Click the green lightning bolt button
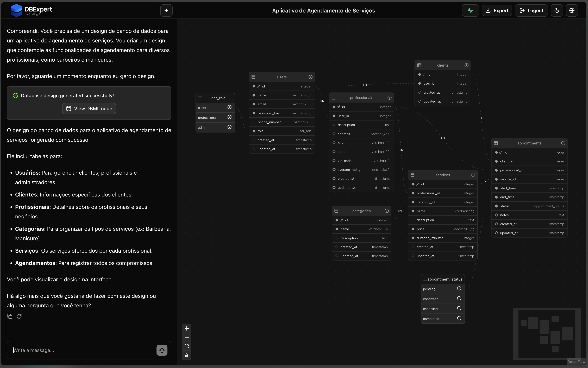The image size is (588, 368). [x=470, y=10]
